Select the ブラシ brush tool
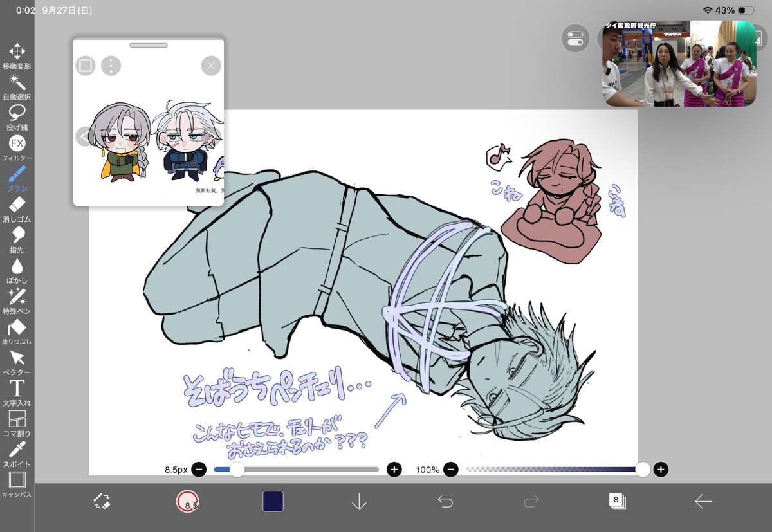Image resolution: width=772 pixels, height=532 pixels. coord(17,179)
